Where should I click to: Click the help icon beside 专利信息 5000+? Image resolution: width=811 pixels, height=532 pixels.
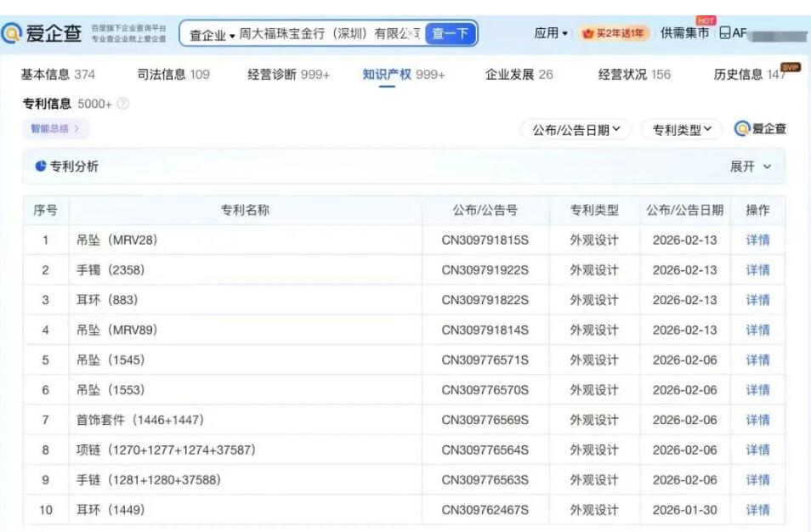(123, 104)
